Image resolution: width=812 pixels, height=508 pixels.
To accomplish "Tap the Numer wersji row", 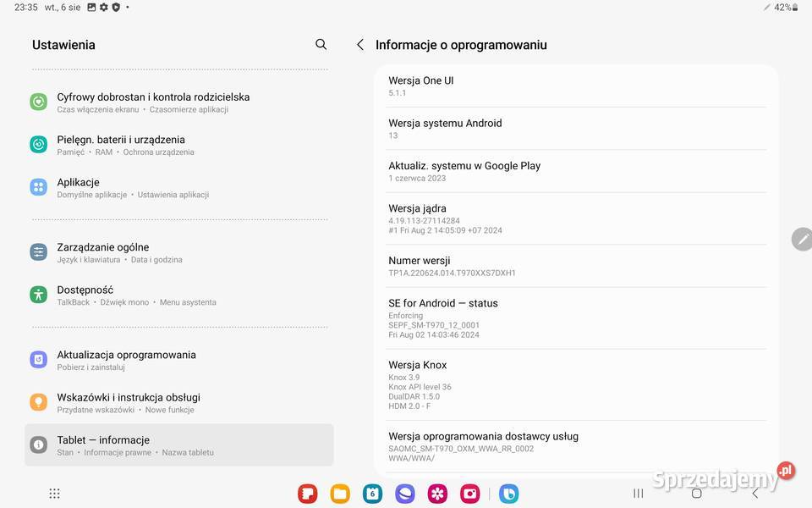I will pyautogui.click(x=576, y=266).
